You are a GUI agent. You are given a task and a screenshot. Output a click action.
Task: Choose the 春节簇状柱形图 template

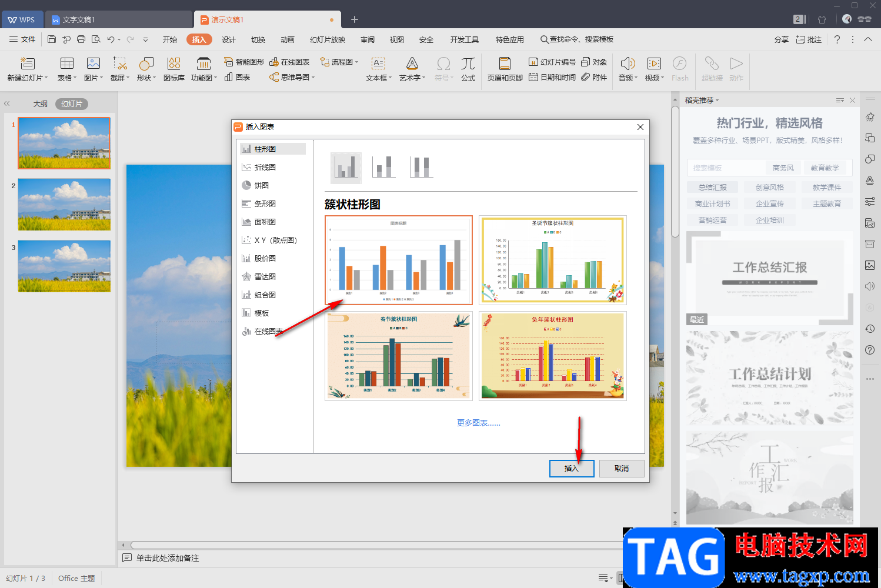(399, 356)
